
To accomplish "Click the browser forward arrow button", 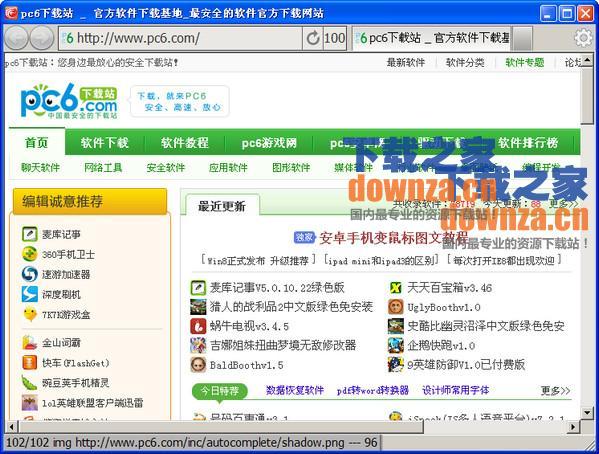I will coord(42,38).
